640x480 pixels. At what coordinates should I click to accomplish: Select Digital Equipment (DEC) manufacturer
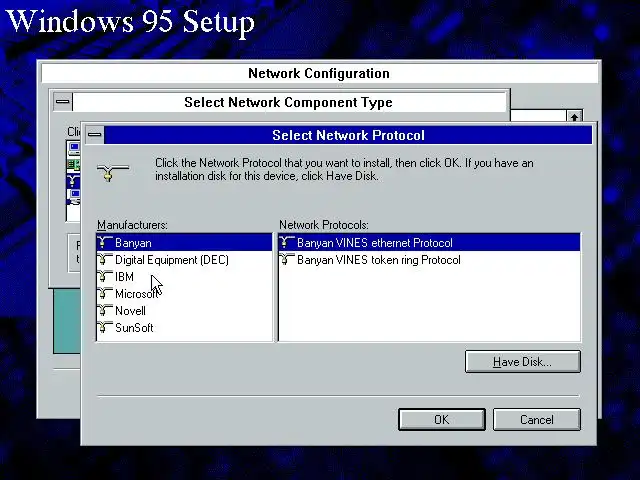coord(184,260)
